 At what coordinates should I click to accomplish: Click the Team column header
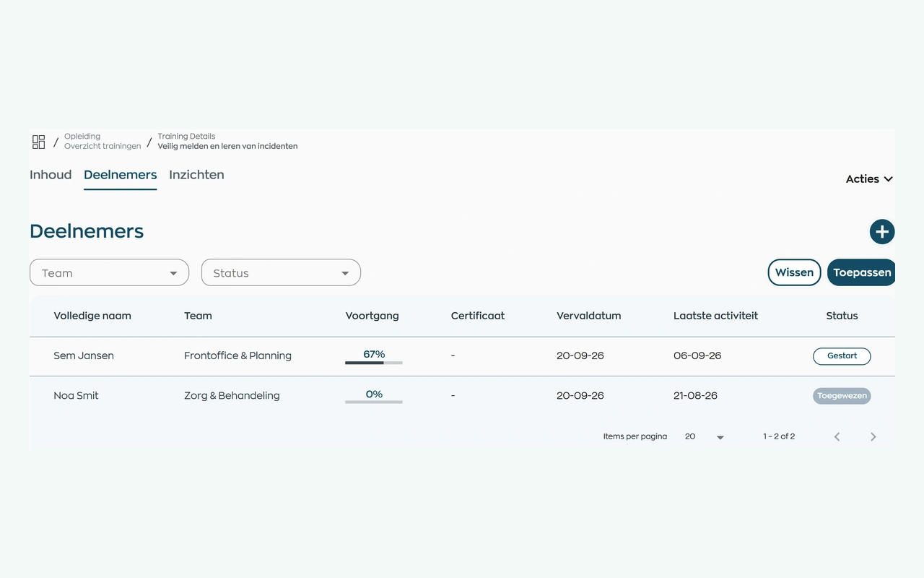pyautogui.click(x=198, y=316)
